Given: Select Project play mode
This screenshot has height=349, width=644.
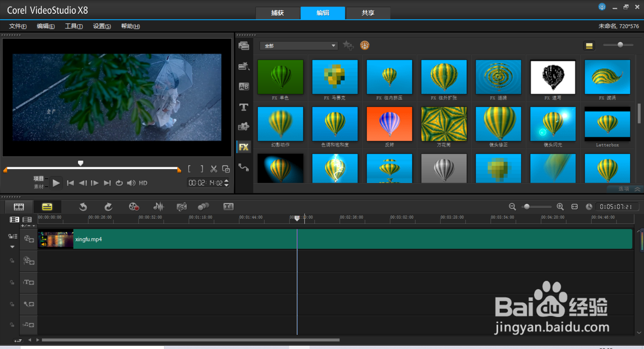Looking at the screenshot, I should [x=39, y=179].
